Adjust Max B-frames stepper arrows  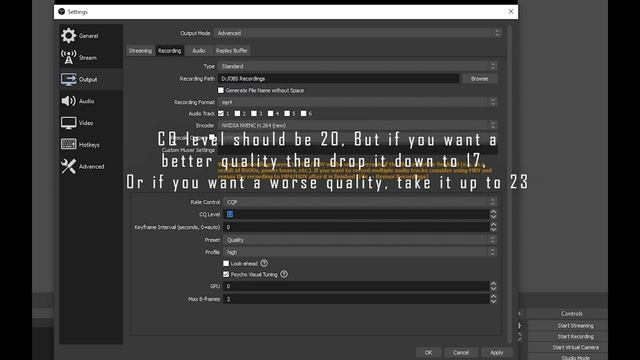point(493,299)
